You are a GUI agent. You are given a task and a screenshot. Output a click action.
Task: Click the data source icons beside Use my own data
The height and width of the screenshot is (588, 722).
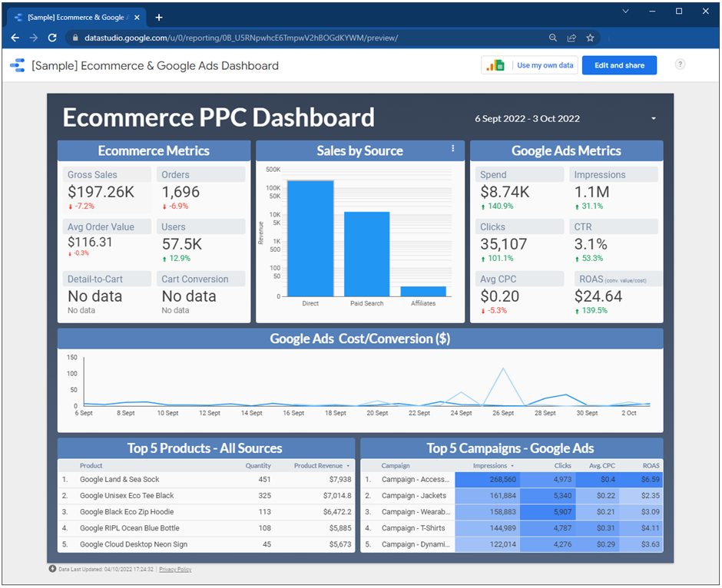[x=495, y=65]
